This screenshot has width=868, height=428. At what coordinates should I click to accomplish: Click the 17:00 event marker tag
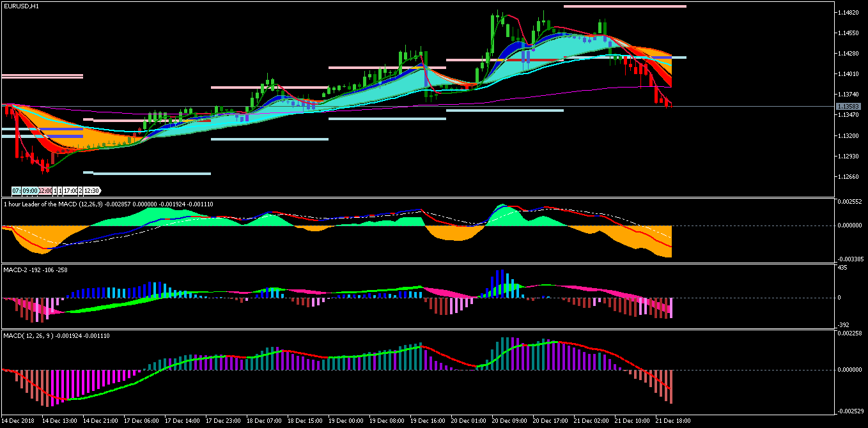[x=70, y=190]
